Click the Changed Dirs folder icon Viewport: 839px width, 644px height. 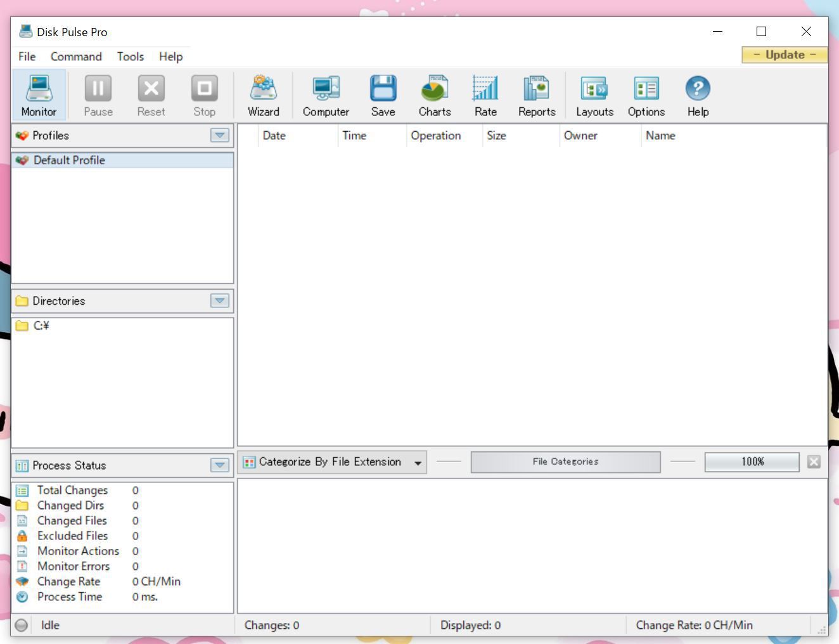[x=22, y=506]
